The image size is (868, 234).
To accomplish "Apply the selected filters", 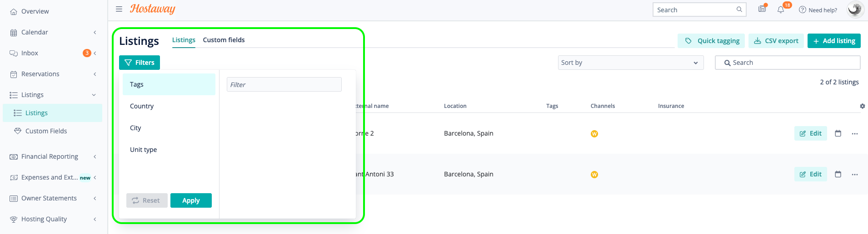I will pyautogui.click(x=191, y=200).
